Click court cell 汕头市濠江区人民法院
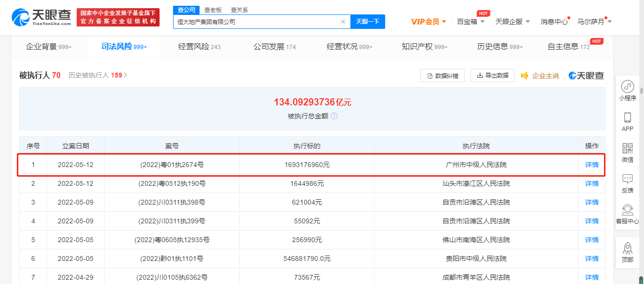 click(476, 183)
